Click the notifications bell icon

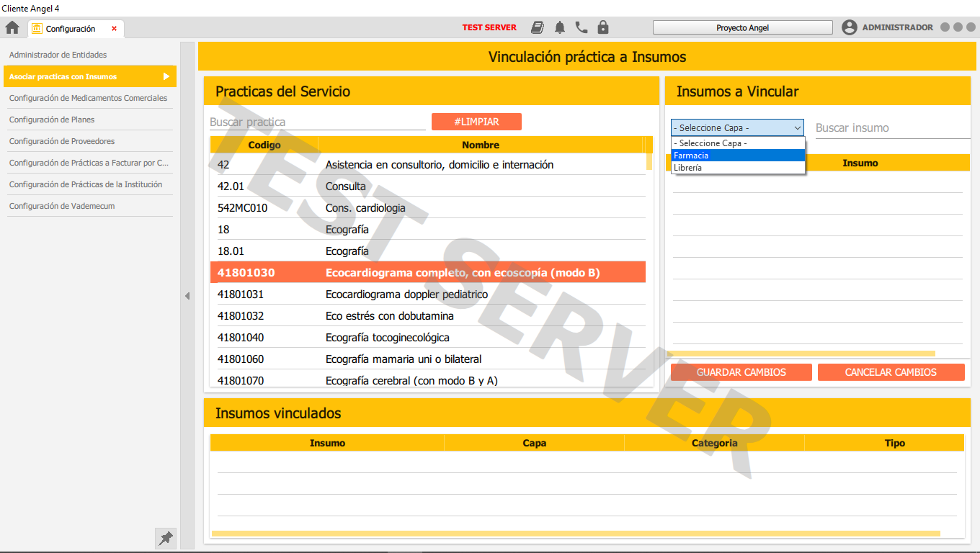click(560, 27)
